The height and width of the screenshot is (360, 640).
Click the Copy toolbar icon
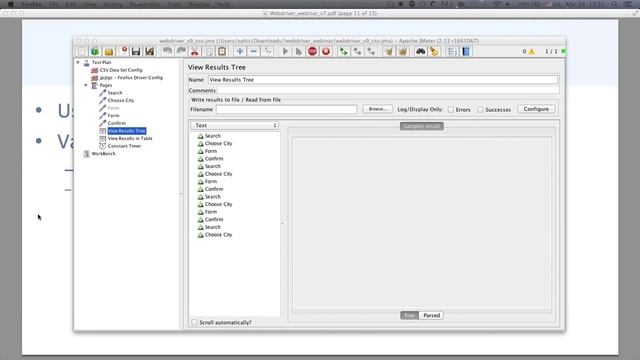[x=209, y=51]
